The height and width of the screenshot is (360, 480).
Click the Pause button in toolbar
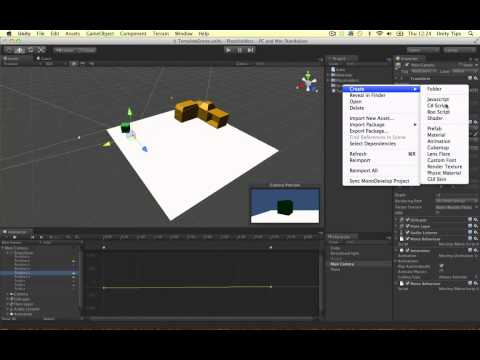pos(240,50)
